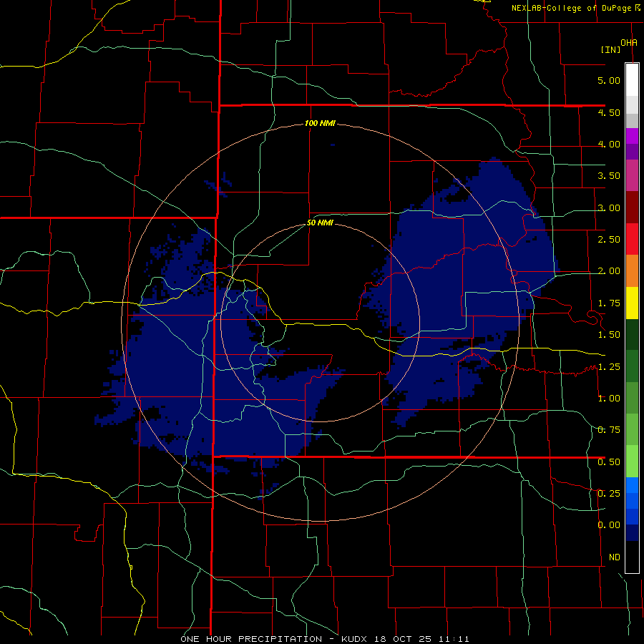
Task: Select the lightest green legend swatch
Action: coord(632,462)
